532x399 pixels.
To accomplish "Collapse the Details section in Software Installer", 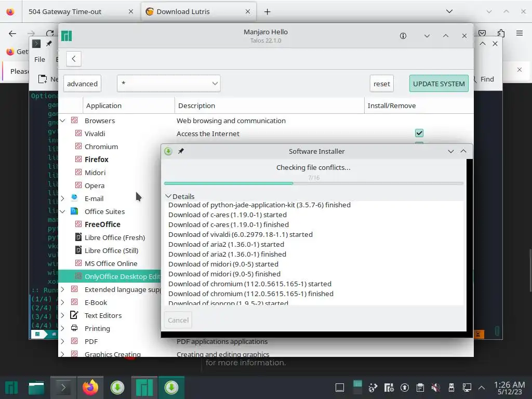I will click(168, 196).
